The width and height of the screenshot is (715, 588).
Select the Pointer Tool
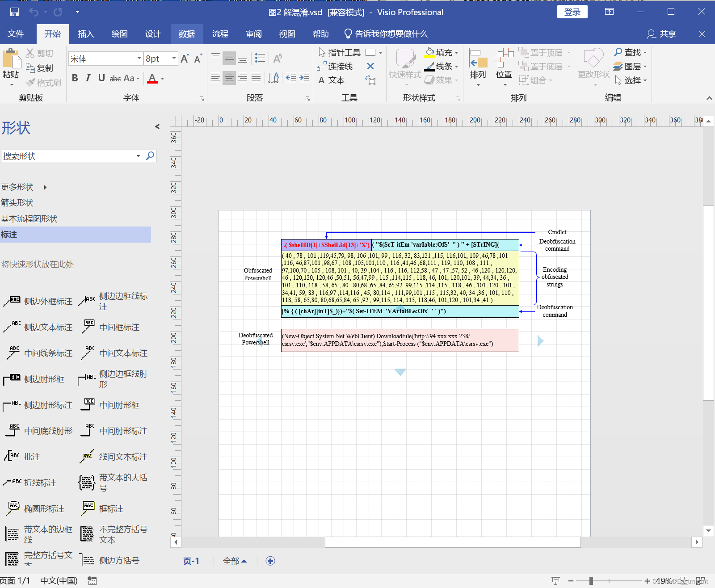point(339,53)
